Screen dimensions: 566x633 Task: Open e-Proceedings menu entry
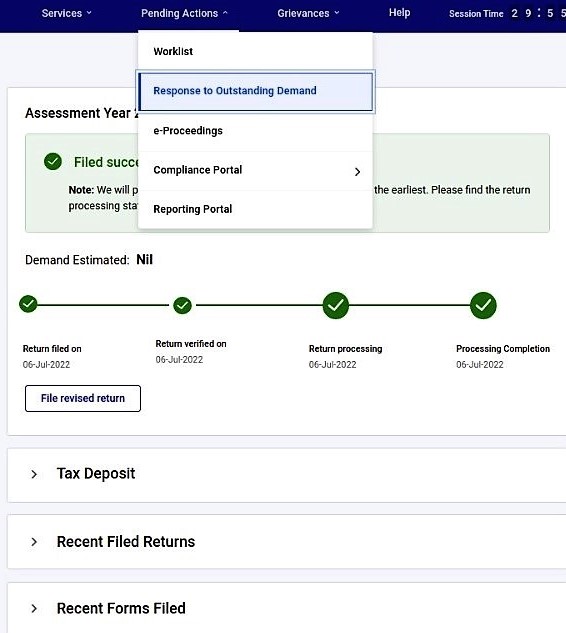click(x=255, y=131)
